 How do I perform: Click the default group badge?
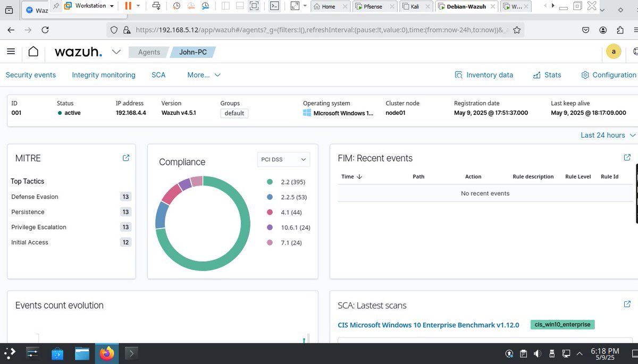[x=234, y=113]
